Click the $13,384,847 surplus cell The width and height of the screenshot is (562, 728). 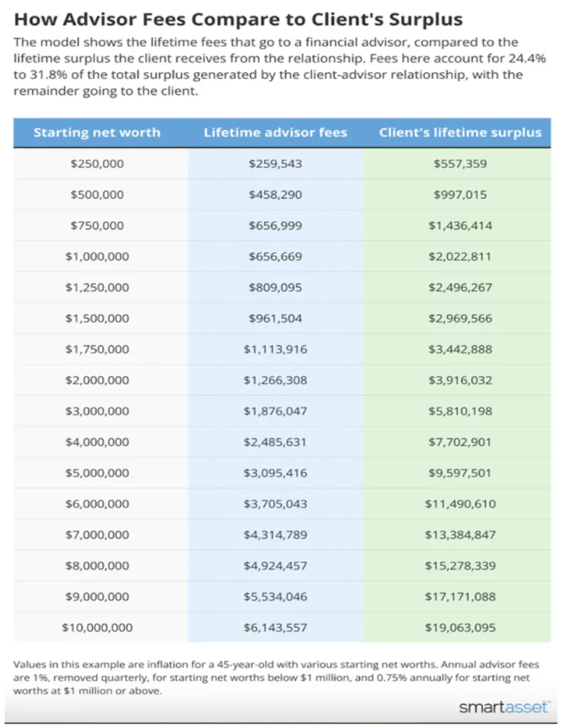tap(460, 535)
